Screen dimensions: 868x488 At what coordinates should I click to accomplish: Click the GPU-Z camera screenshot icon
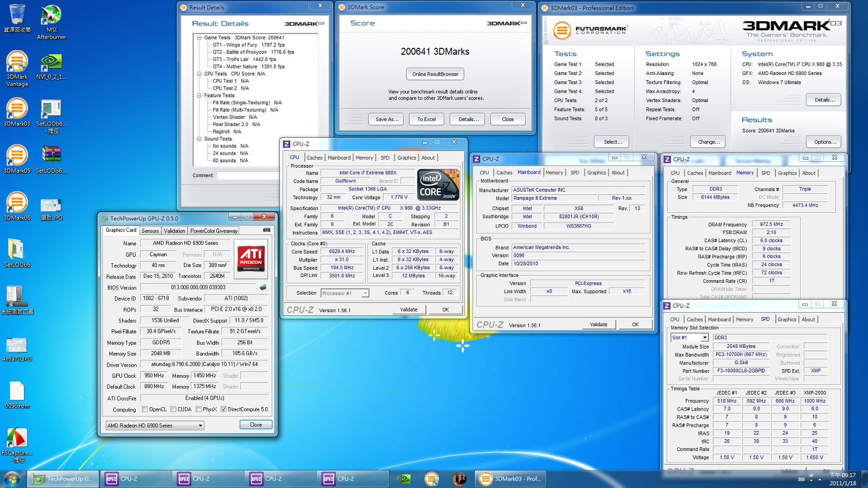coord(266,230)
